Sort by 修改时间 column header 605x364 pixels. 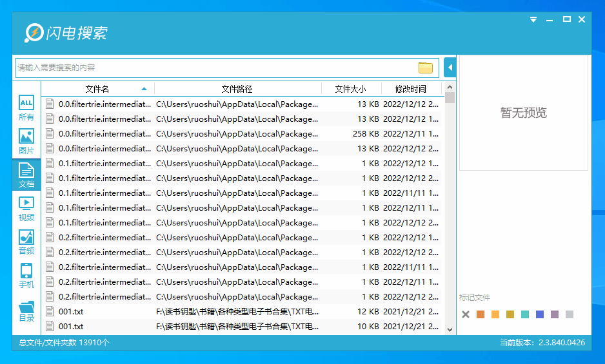pos(411,89)
